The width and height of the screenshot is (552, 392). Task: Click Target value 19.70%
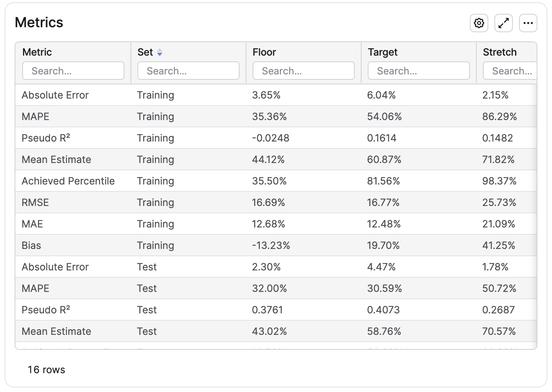point(383,245)
